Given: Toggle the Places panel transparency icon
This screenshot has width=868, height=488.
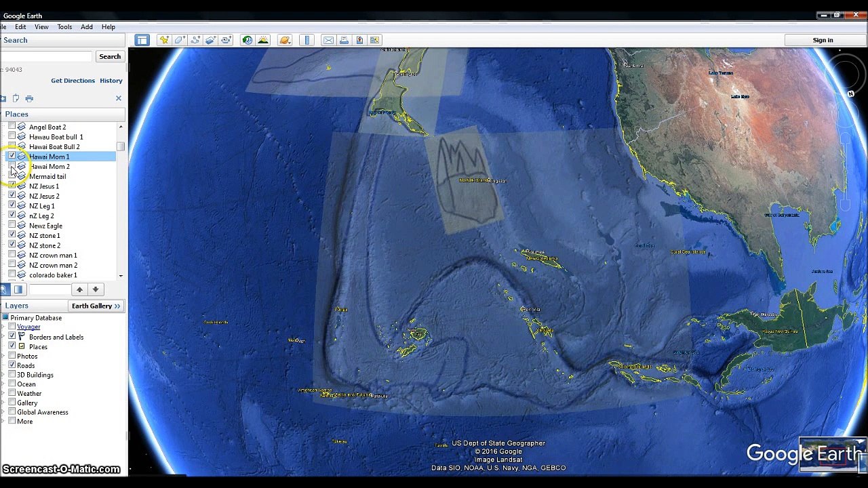Looking at the screenshot, I should 18,289.
